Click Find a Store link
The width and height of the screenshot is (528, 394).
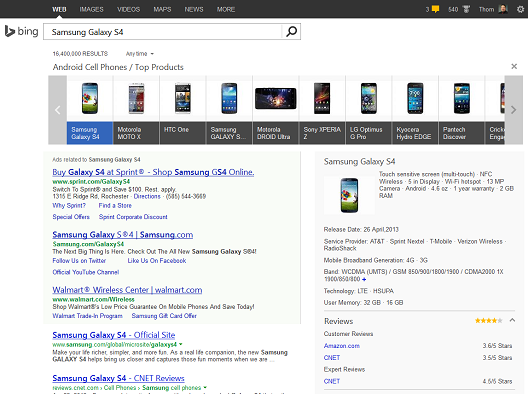pyautogui.click(x=115, y=205)
